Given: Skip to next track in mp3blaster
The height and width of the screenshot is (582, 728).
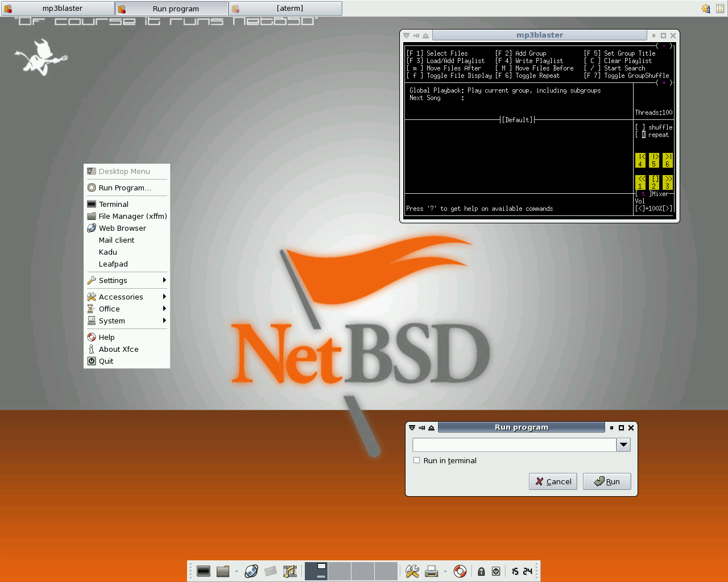Looking at the screenshot, I should tap(667, 160).
